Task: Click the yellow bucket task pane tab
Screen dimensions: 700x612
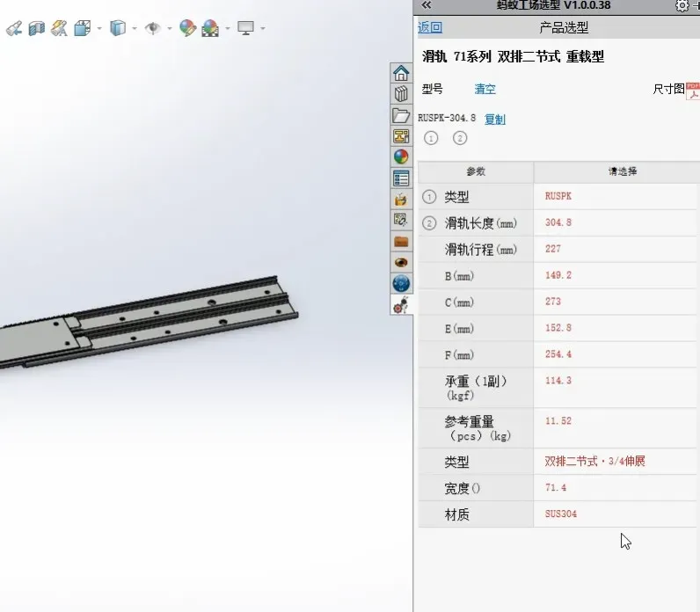Action: pyautogui.click(x=401, y=200)
